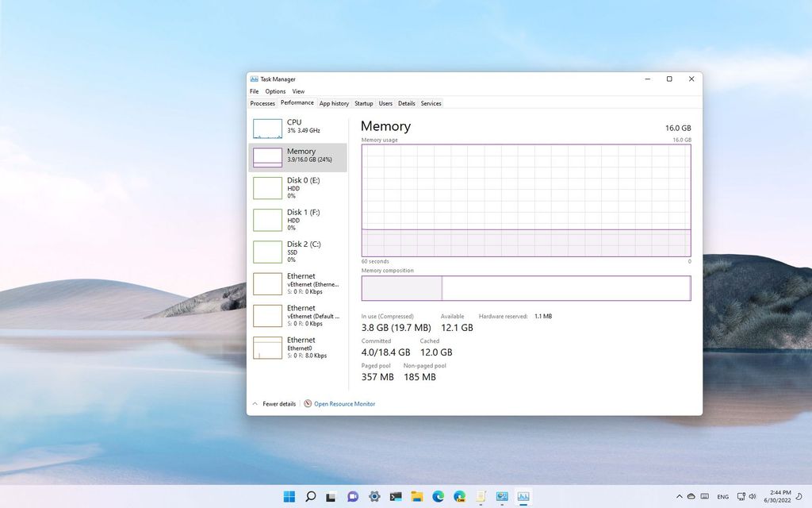Open File Explorer from the taskbar
This screenshot has height=508, width=812.
(416, 496)
